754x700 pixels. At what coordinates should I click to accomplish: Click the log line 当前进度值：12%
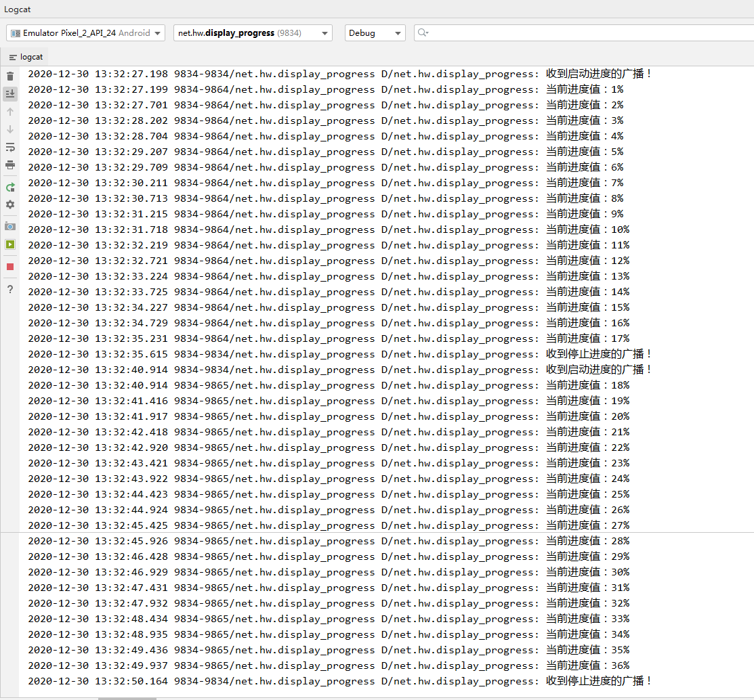point(329,261)
